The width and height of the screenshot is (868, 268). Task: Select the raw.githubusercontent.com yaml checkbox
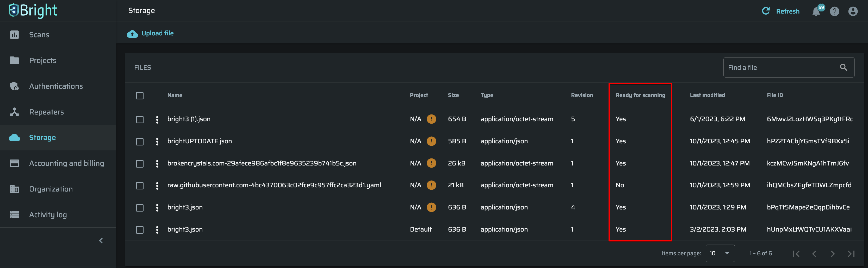140,186
